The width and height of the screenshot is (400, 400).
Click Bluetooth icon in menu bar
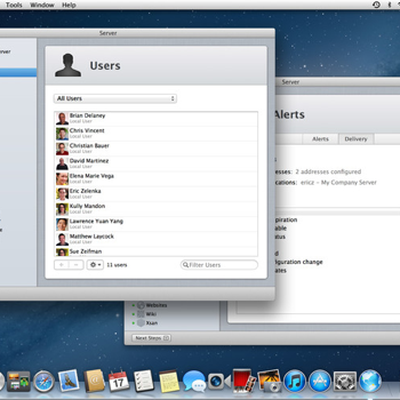389,5
